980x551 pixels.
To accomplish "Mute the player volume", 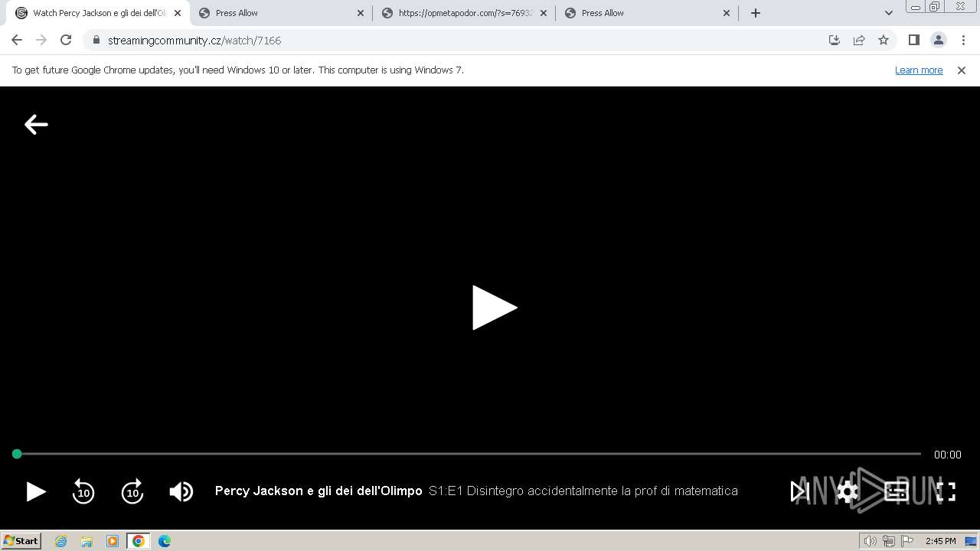I will point(181,491).
